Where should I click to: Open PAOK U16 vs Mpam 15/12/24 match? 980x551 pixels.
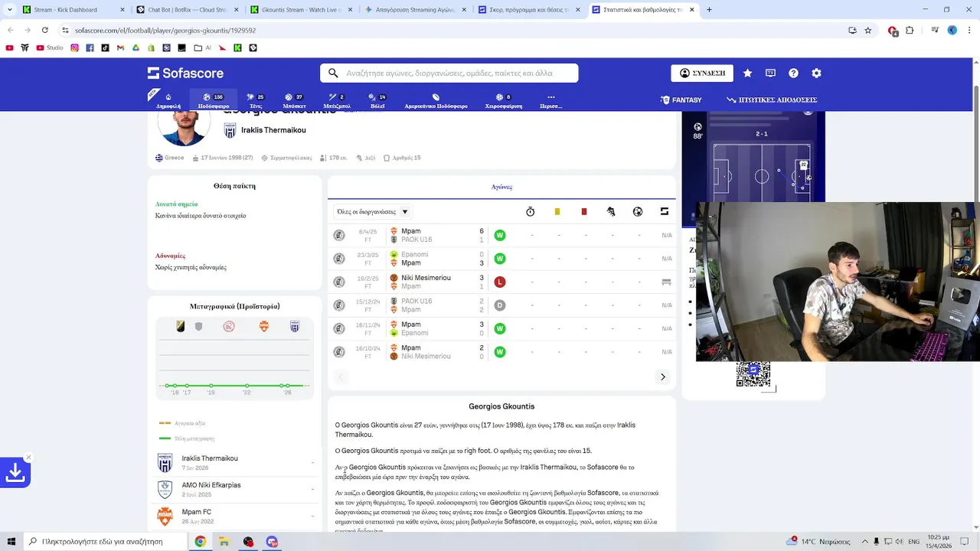pyautogui.click(x=502, y=305)
